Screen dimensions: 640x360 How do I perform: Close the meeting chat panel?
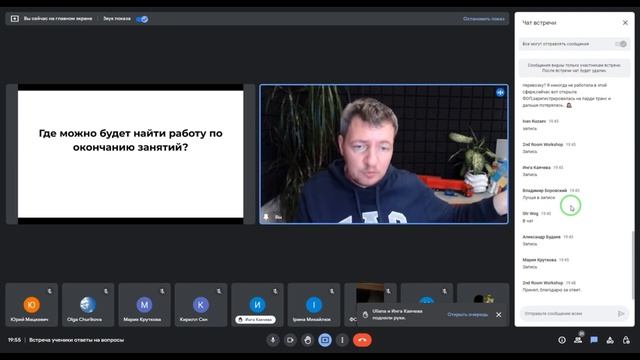pos(625,23)
